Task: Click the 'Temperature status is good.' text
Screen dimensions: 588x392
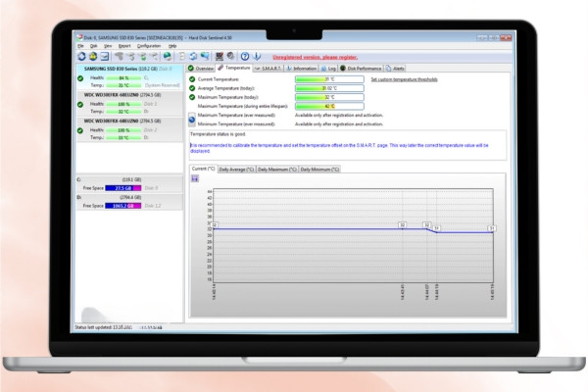Action: [x=218, y=134]
